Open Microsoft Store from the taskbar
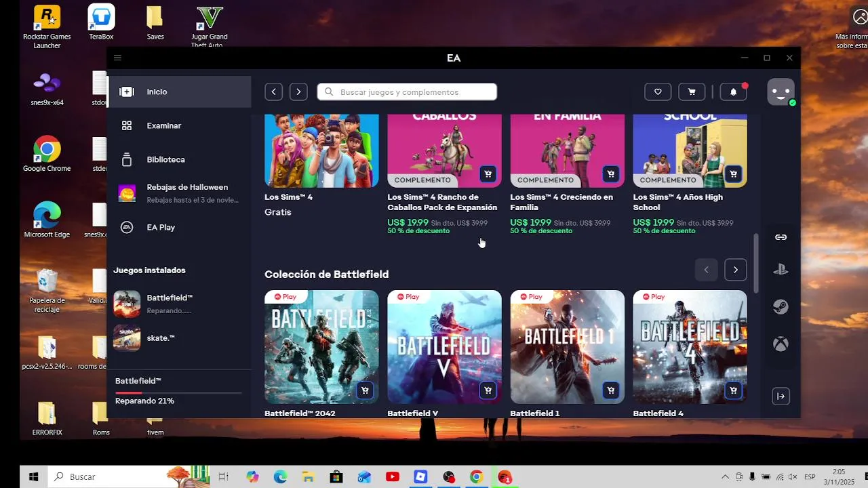This screenshot has width=868, height=488. point(336,476)
